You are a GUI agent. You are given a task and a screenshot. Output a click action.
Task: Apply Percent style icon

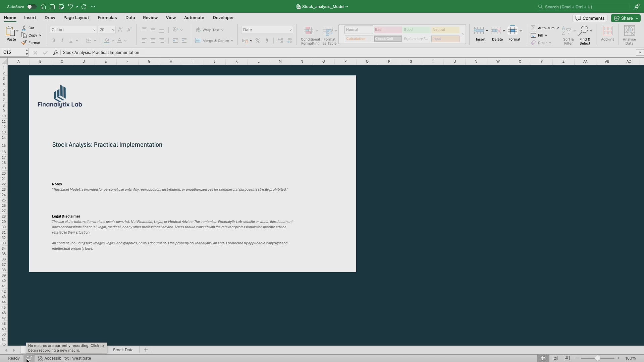pyautogui.click(x=258, y=41)
